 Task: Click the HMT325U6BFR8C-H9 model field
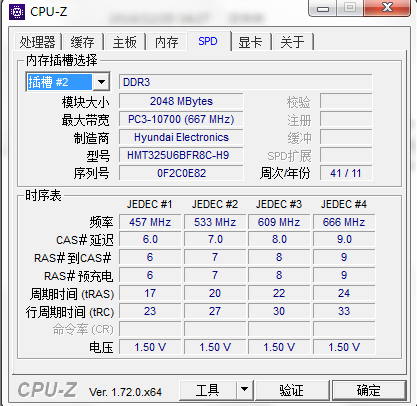click(x=181, y=155)
